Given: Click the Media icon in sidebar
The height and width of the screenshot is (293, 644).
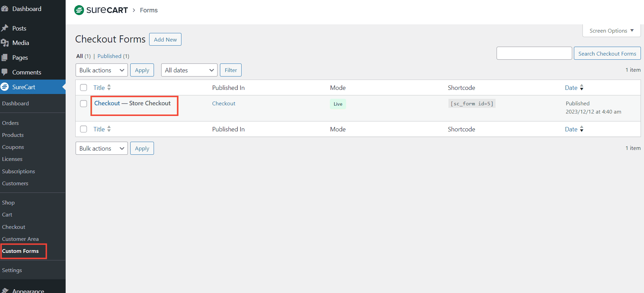Looking at the screenshot, I should pos(5,43).
